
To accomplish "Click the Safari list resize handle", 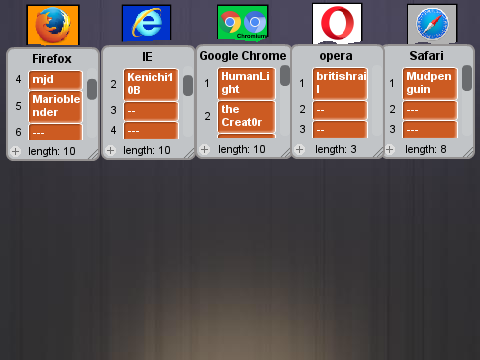I will (x=469, y=153).
